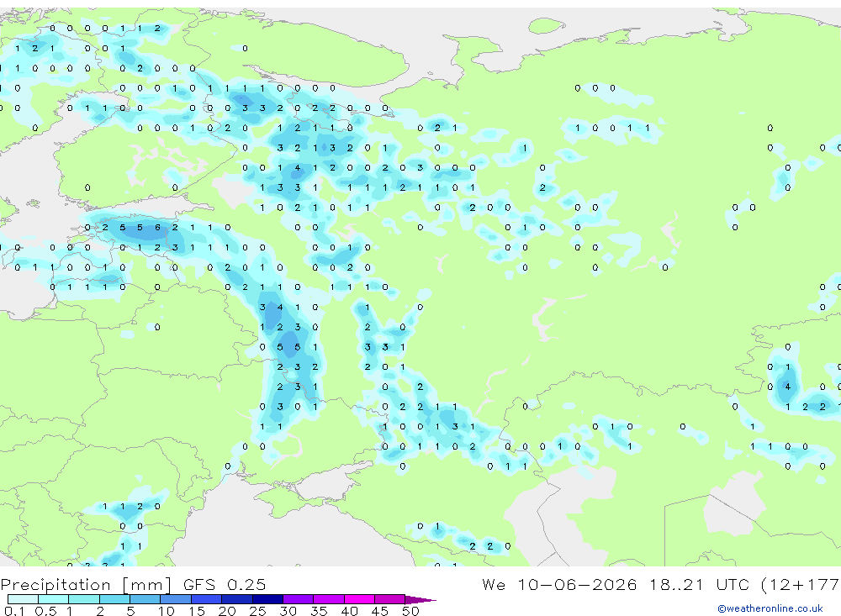
Task: Click the above-50 legend arrow tip
Action: (x=420, y=600)
